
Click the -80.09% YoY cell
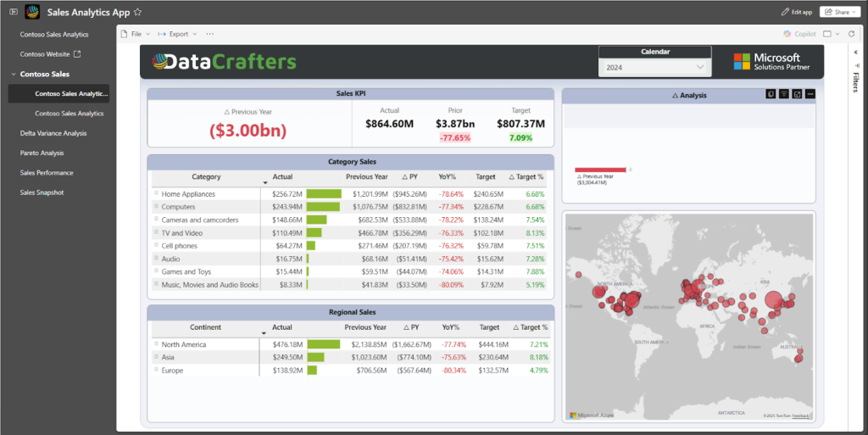coord(451,285)
